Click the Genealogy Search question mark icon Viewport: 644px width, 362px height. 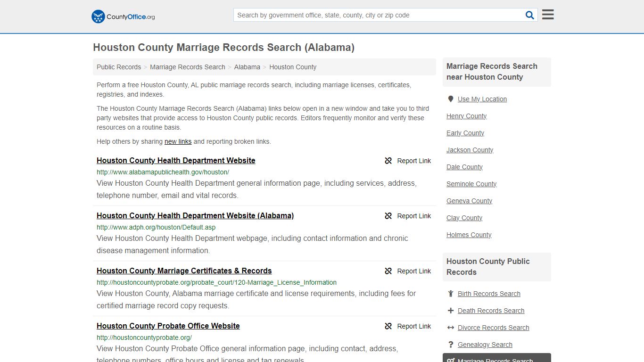(x=451, y=345)
